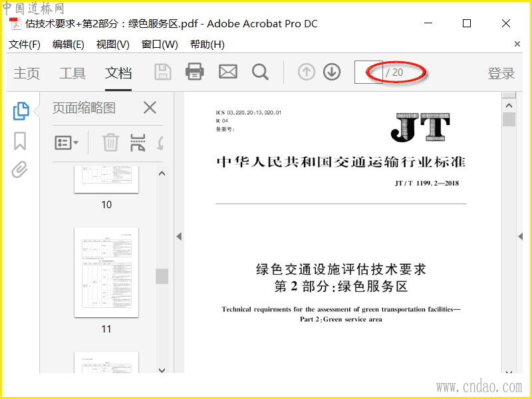Screen dimensions: 532x399
Task: Click the Acrobat PDF icon in title bar
Action: click(x=15, y=23)
